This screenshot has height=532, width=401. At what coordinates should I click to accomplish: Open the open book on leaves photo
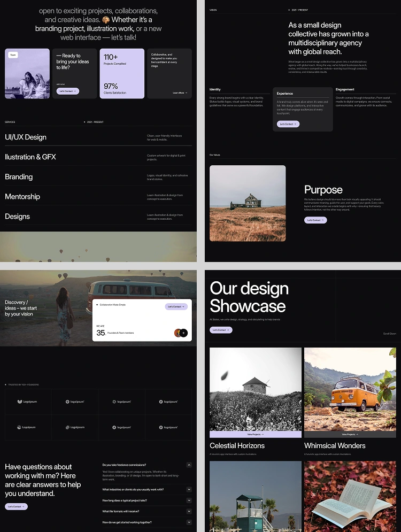[350, 496]
